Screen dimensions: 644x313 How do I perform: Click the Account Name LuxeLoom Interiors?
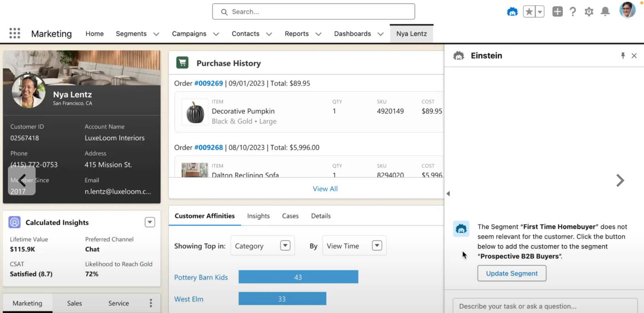pos(115,138)
